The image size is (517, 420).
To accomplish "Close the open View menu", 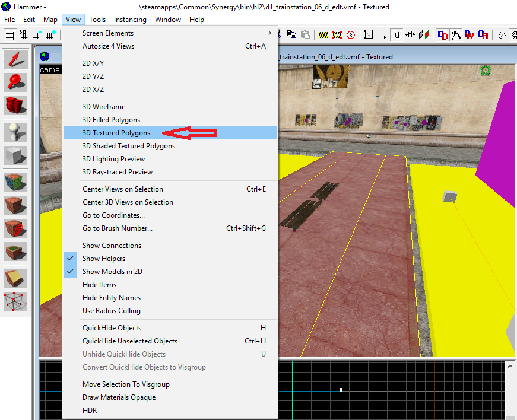I will [x=73, y=20].
